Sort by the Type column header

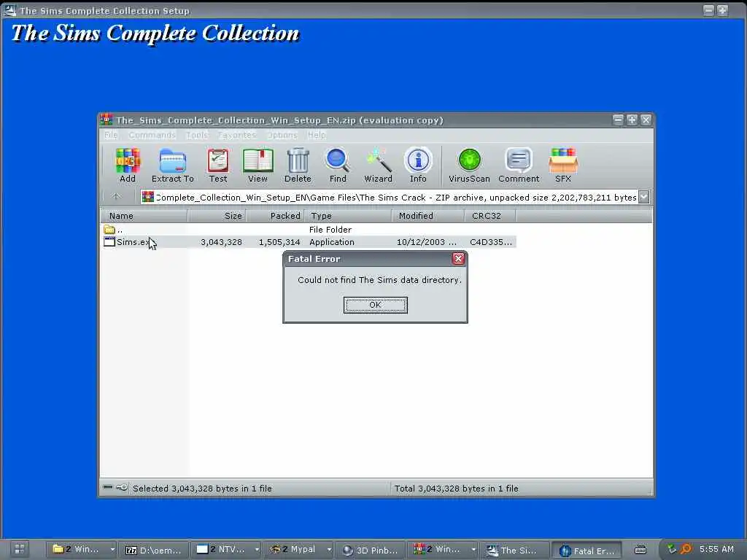pyautogui.click(x=348, y=216)
